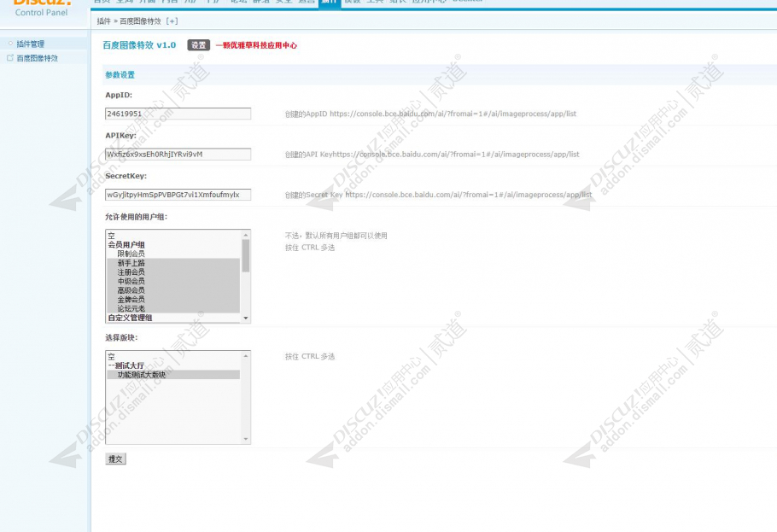
Task: Click the 创建的Secret Key help text
Action: coord(438,195)
